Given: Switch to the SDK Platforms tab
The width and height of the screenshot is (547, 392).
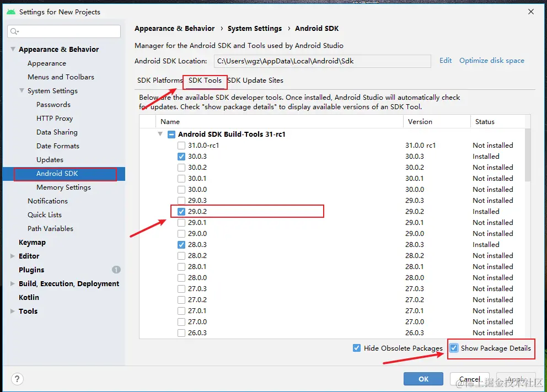Looking at the screenshot, I should (160, 80).
